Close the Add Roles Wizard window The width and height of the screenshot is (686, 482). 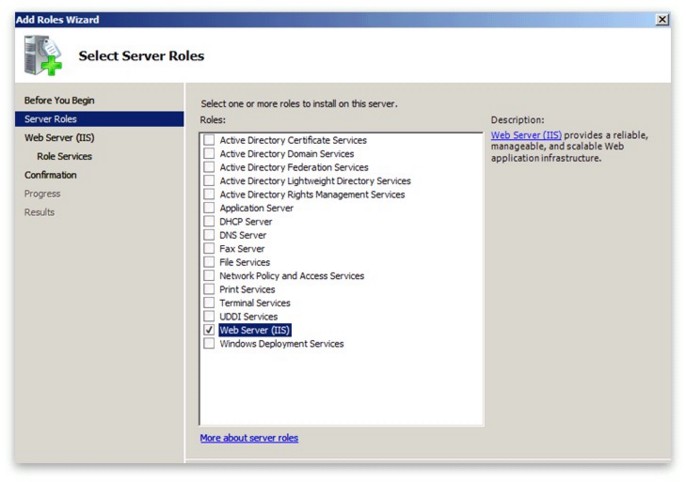[662, 19]
